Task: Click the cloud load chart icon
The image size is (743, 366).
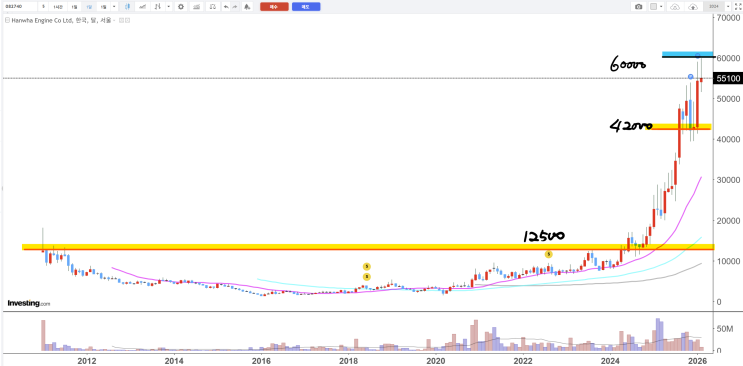Action: (676, 7)
